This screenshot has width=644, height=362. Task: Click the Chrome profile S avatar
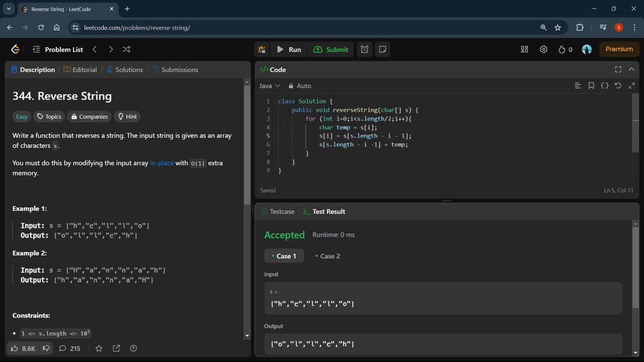pos(619,27)
